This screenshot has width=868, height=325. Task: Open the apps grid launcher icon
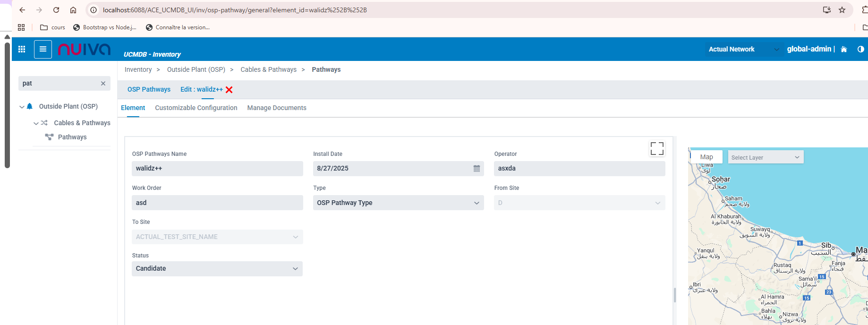pos(22,49)
